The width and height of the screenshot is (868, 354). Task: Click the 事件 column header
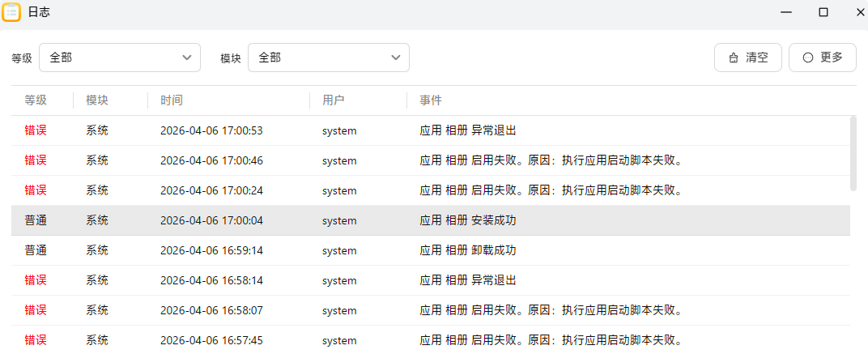click(x=431, y=100)
